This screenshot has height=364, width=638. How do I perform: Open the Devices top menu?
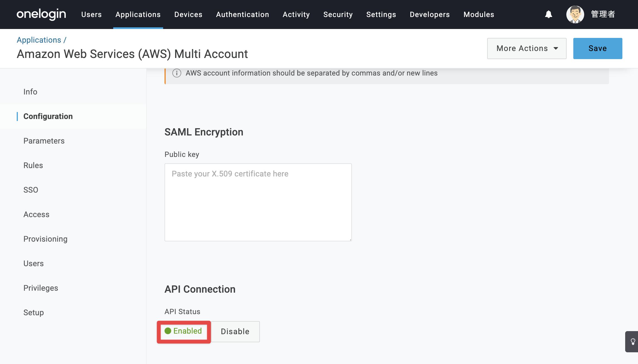(x=188, y=14)
